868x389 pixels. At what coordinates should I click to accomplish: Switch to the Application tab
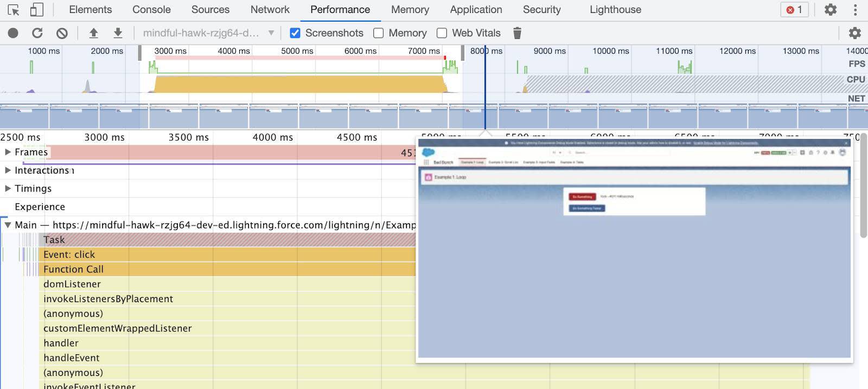[476, 10]
